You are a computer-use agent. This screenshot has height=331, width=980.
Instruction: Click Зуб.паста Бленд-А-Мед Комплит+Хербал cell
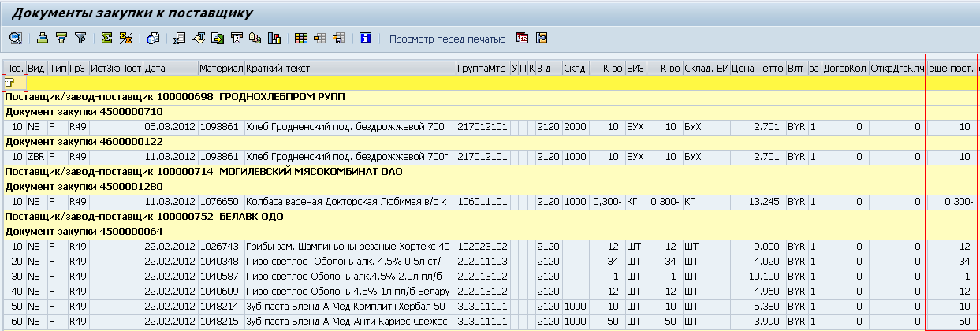point(350,307)
